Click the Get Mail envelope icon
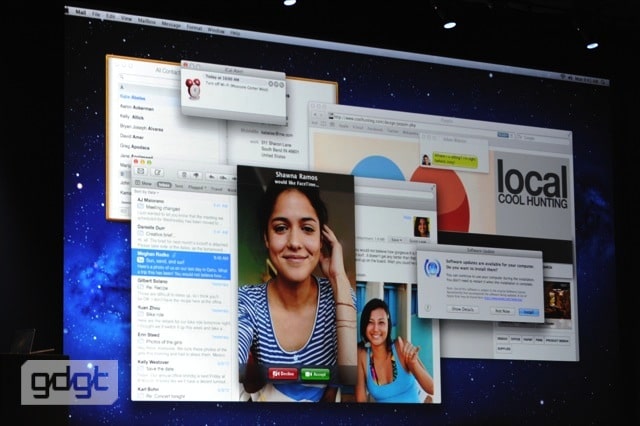Viewport: 640px width, 426px height. click(140, 171)
